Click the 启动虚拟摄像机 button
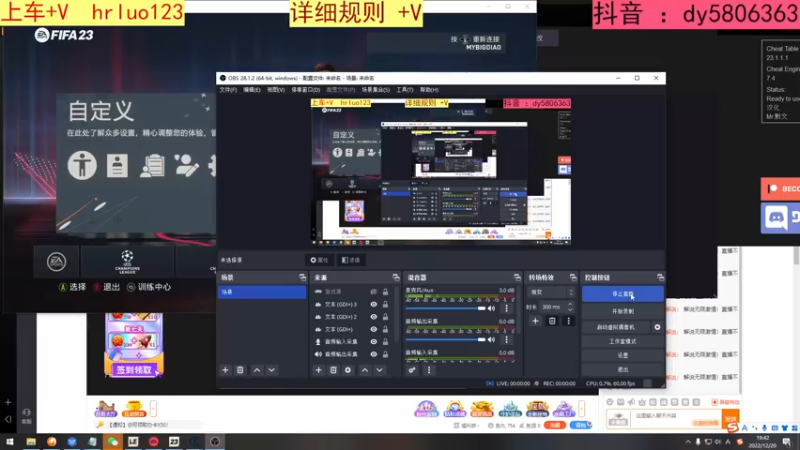 (616, 327)
